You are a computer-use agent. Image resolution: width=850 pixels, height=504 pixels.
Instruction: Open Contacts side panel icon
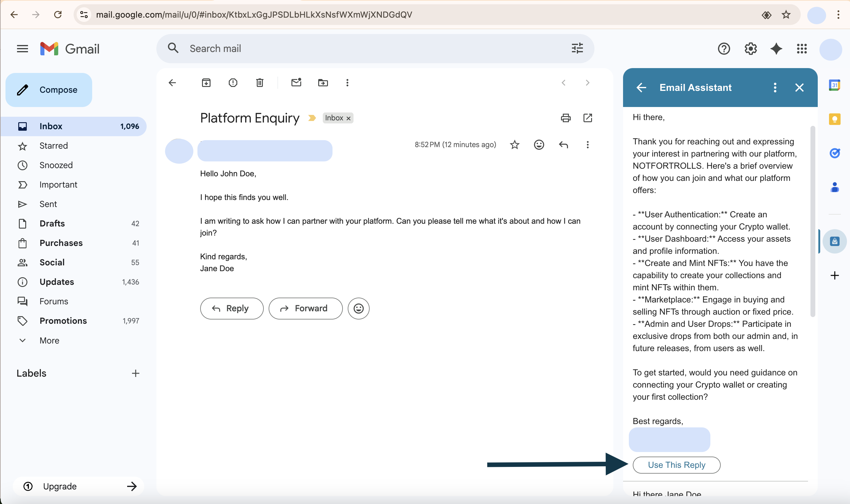835,187
